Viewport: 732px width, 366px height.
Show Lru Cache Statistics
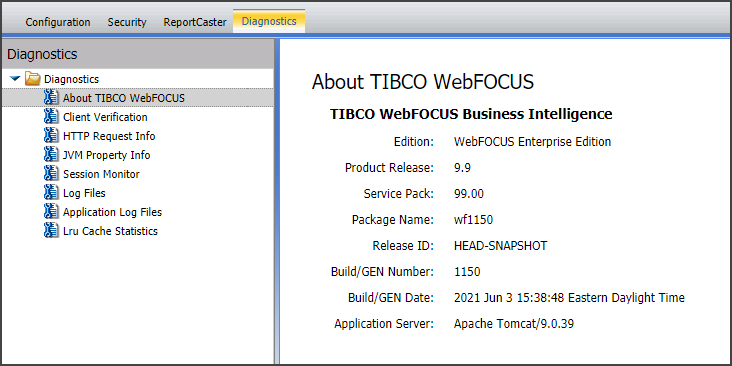[x=110, y=231]
